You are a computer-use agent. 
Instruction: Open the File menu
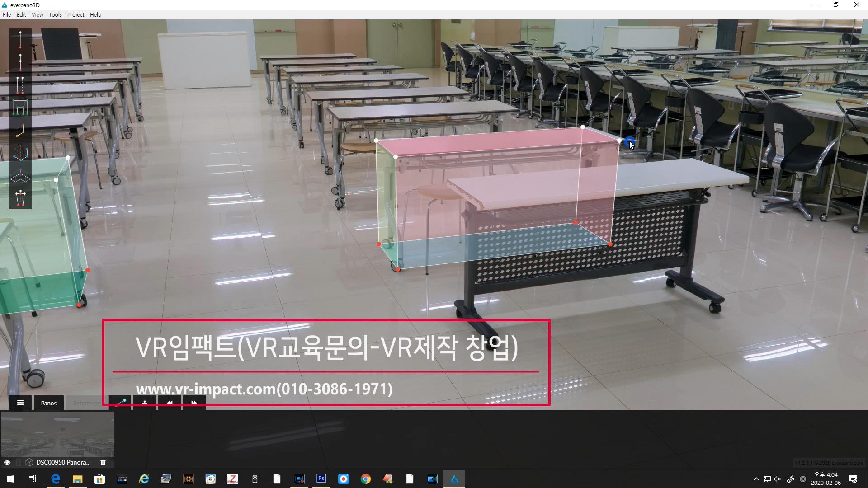coord(7,14)
